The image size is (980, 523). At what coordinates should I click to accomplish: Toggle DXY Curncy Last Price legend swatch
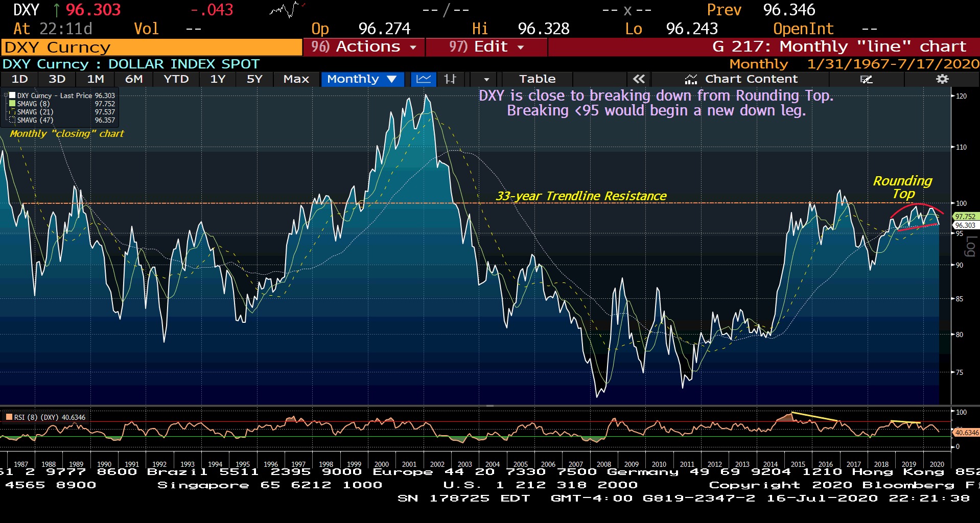[x=12, y=96]
